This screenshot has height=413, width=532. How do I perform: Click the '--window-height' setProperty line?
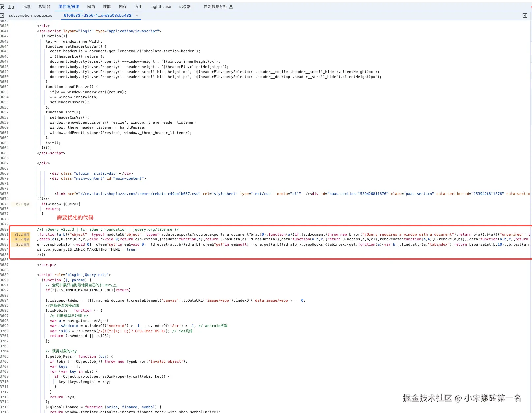coord(135,62)
